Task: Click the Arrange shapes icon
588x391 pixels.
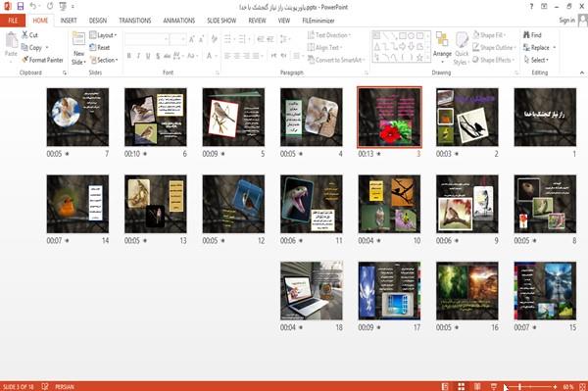Action: point(442,40)
